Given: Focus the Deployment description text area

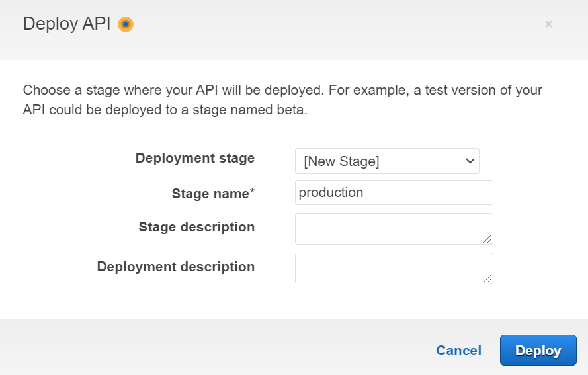Looking at the screenshot, I should pos(394,268).
